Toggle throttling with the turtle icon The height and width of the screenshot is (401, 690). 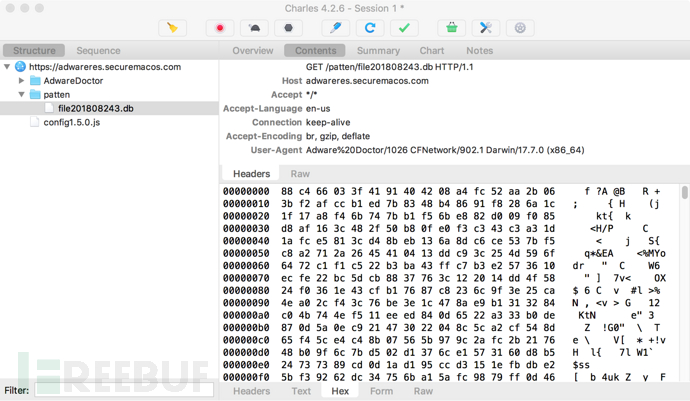(x=254, y=28)
